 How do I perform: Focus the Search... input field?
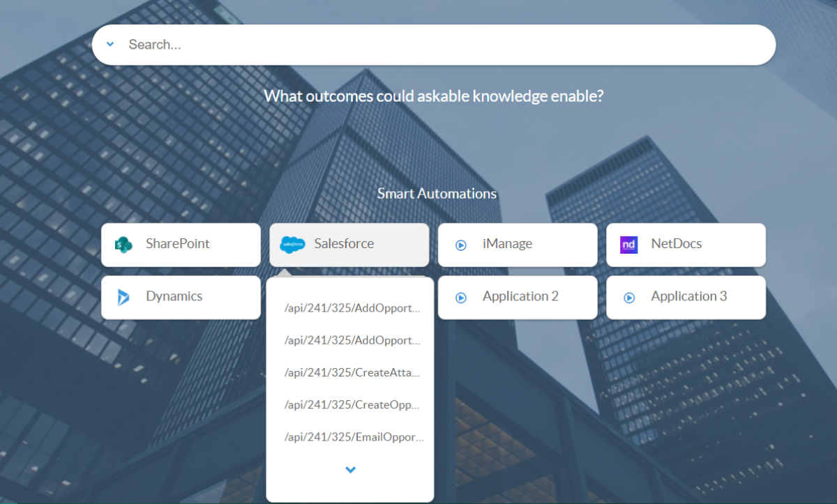point(432,45)
